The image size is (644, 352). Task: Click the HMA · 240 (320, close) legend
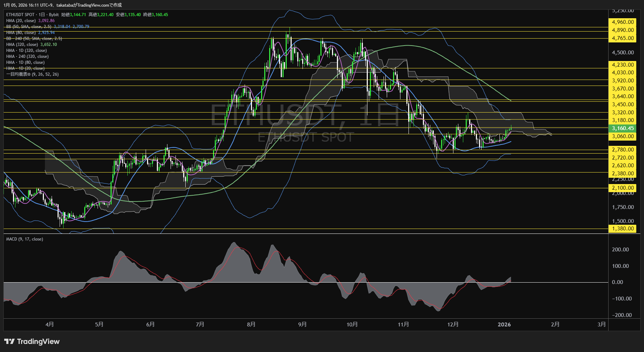(27, 56)
